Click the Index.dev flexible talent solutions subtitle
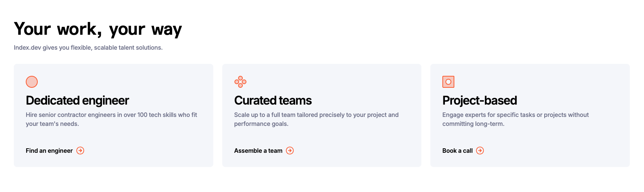644x192 pixels. tap(88, 48)
